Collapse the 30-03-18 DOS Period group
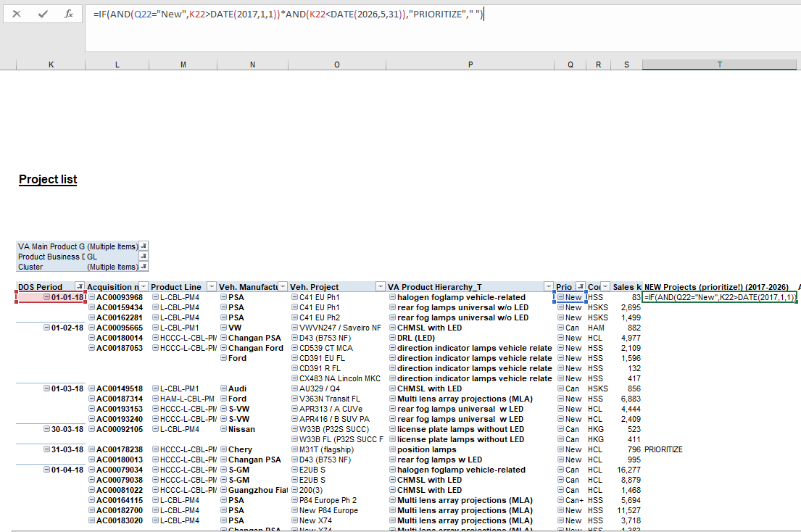 tap(46, 429)
